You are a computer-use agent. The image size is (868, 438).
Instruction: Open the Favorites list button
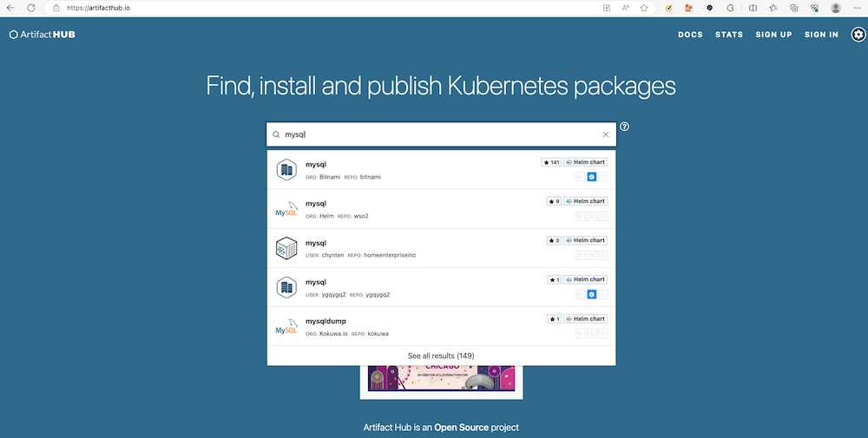[x=773, y=9]
